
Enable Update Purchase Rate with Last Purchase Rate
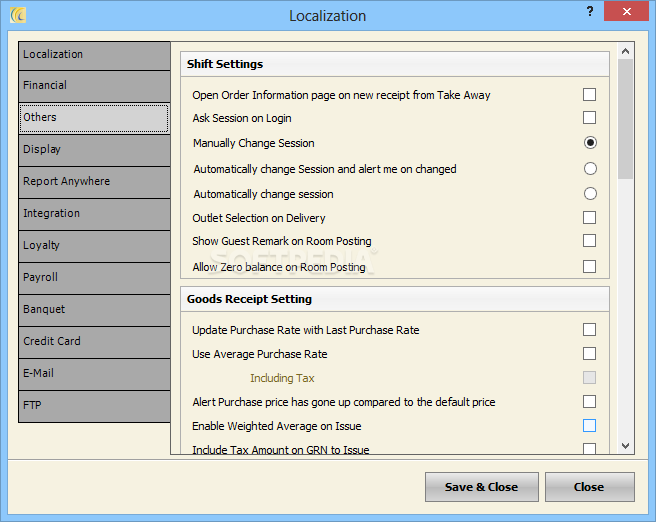(589, 330)
